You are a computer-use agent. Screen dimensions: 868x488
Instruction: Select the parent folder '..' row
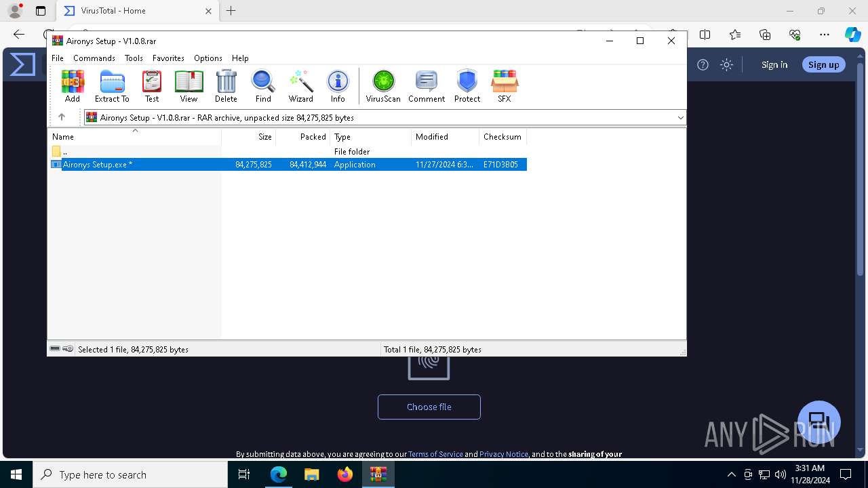[288, 152]
